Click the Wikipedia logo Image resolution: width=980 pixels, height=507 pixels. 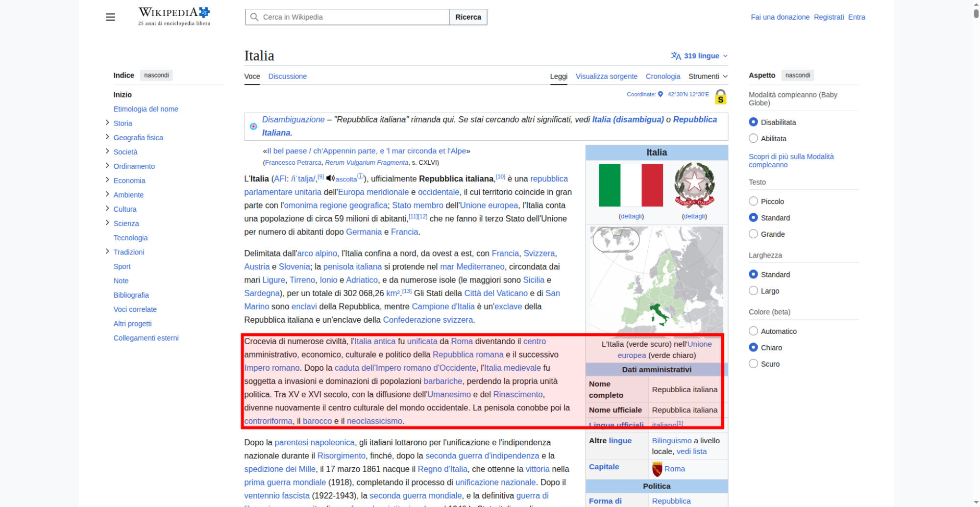point(174,16)
